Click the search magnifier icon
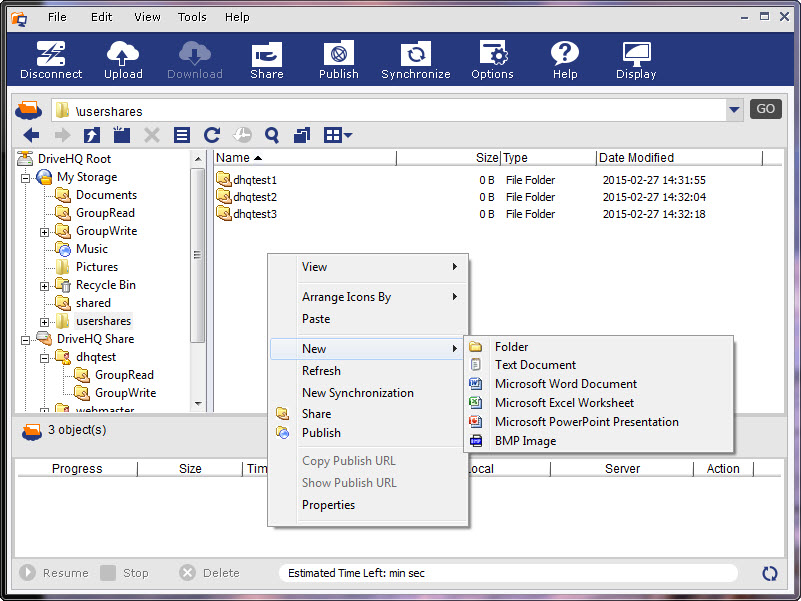801x601 pixels. [x=271, y=135]
